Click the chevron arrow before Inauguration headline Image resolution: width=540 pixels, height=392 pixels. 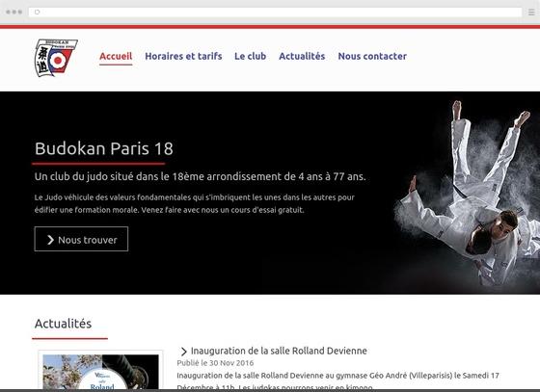[183, 352]
